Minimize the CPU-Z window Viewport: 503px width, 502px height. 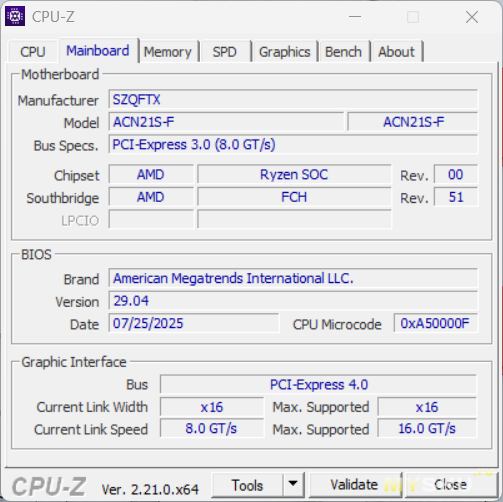355,16
